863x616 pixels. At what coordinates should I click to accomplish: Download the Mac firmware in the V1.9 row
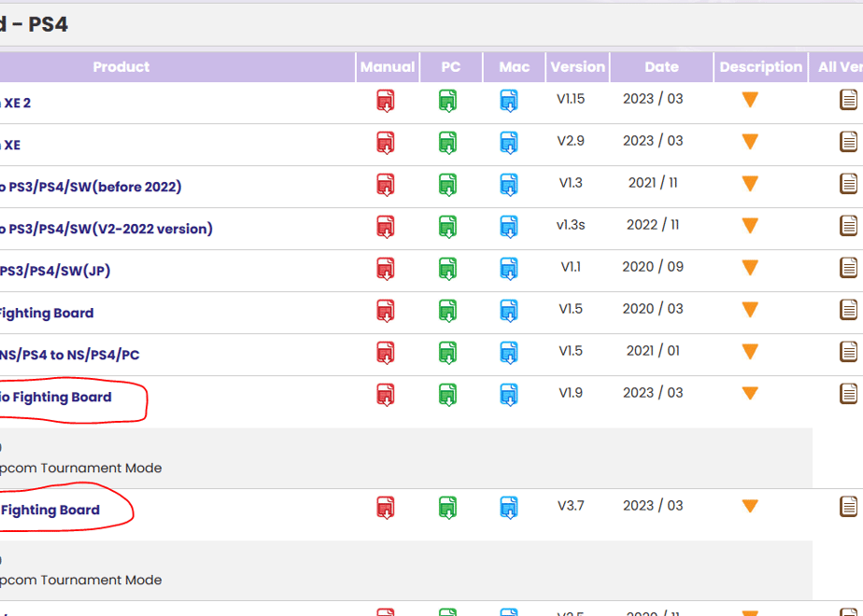click(x=509, y=395)
